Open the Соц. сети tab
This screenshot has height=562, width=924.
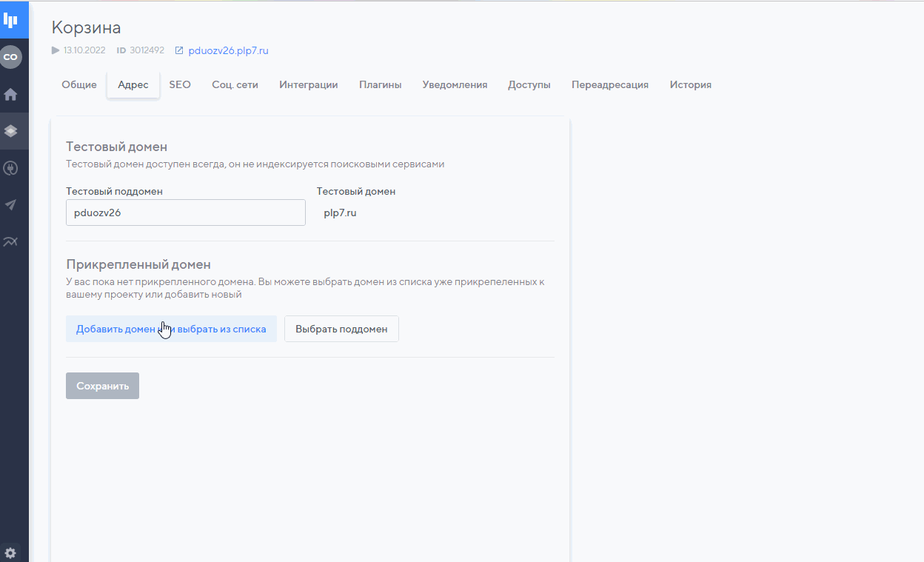pyautogui.click(x=235, y=85)
